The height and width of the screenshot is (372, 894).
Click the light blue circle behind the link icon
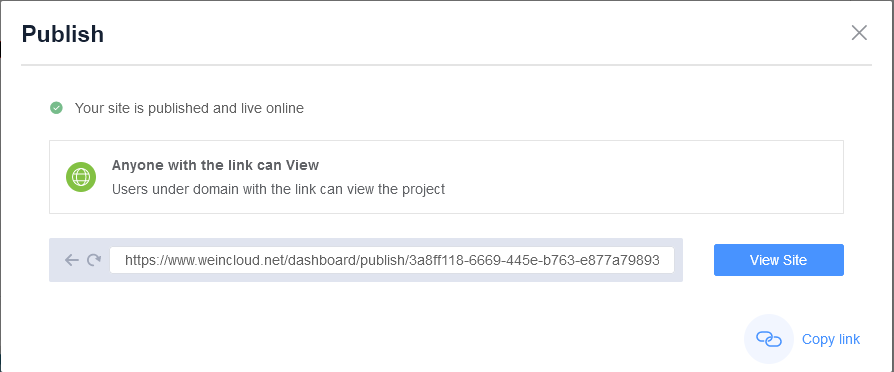coord(769,339)
